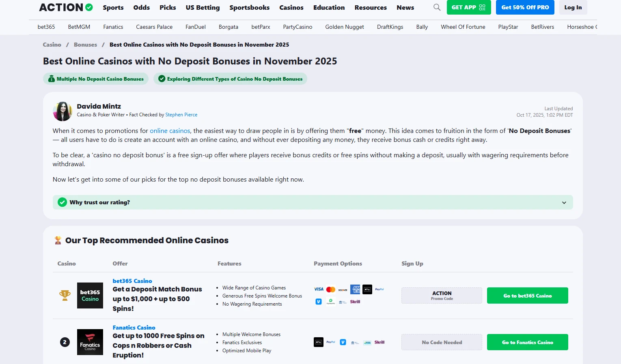
Task: Go to the Bonuses breadcrumb
Action: click(85, 45)
